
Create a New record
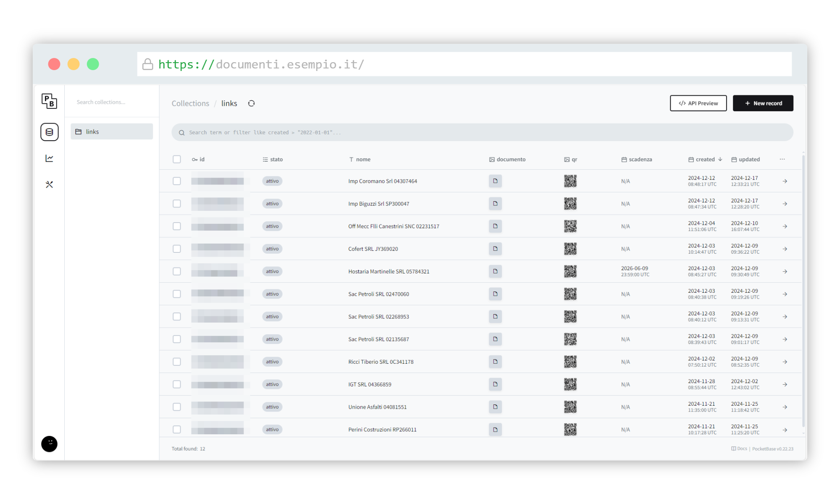763,103
